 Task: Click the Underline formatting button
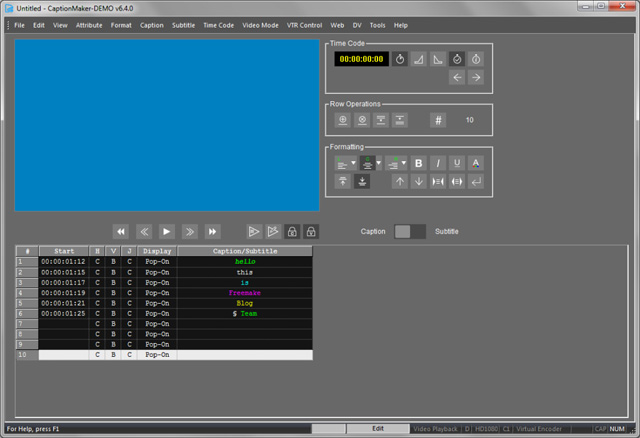tap(457, 163)
